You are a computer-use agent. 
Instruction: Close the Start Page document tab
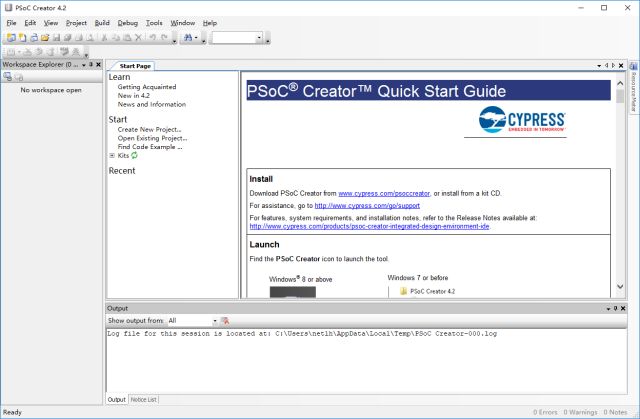click(x=621, y=66)
